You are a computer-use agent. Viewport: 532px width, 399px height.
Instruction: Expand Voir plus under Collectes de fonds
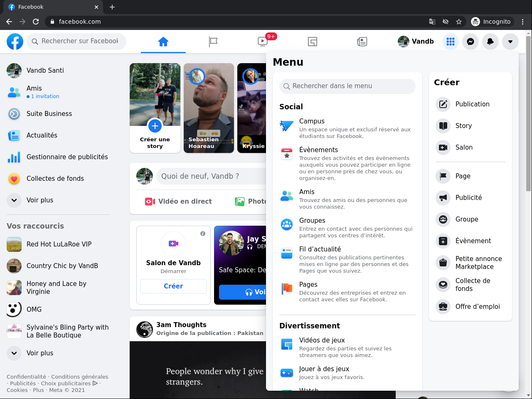58,200
